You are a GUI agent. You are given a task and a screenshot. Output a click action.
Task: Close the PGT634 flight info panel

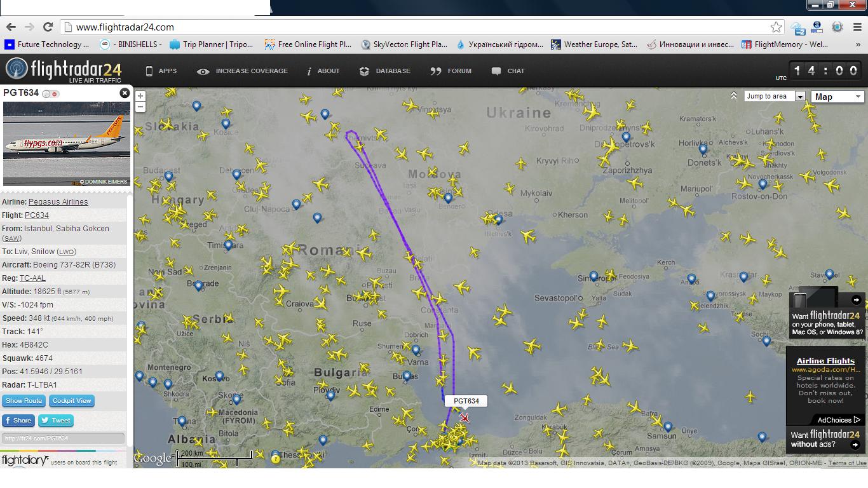(125, 93)
